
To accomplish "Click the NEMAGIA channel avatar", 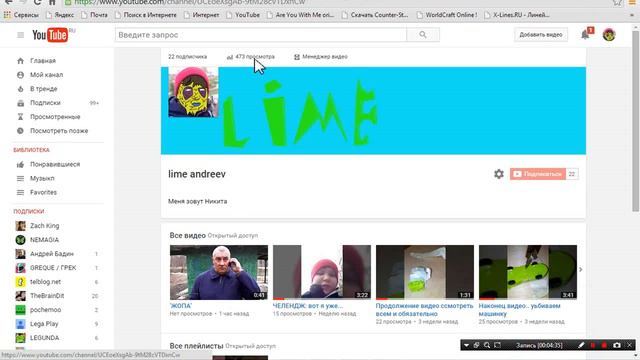I will click(20, 240).
